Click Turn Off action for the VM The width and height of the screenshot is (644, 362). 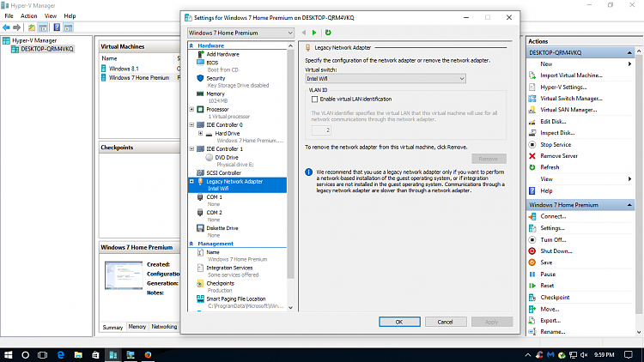[x=553, y=239]
